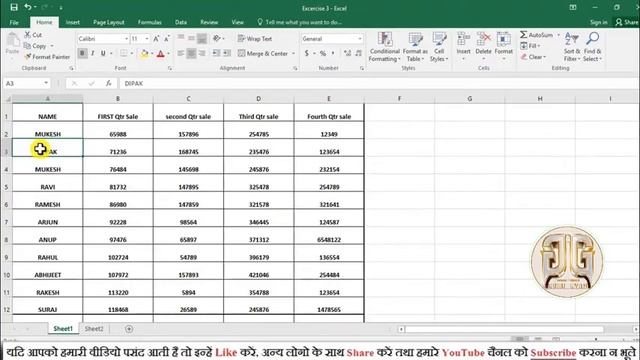The width and height of the screenshot is (640, 360).
Task: Click Decrease Decimal icon
Action: click(358, 53)
